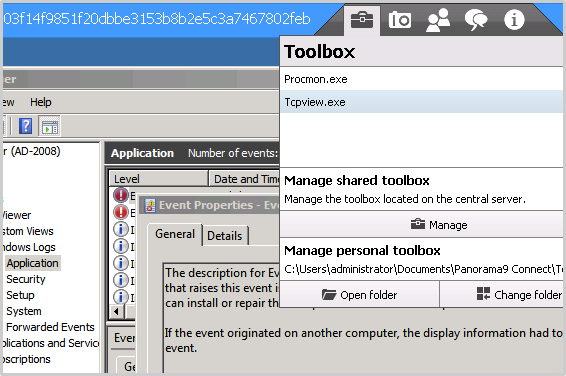Select the second error event row icon

pyautogui.click(x=121, y=212)
